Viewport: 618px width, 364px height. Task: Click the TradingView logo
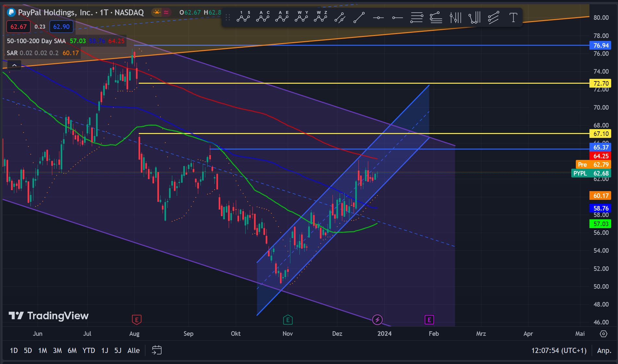click(x=49, y=316)
